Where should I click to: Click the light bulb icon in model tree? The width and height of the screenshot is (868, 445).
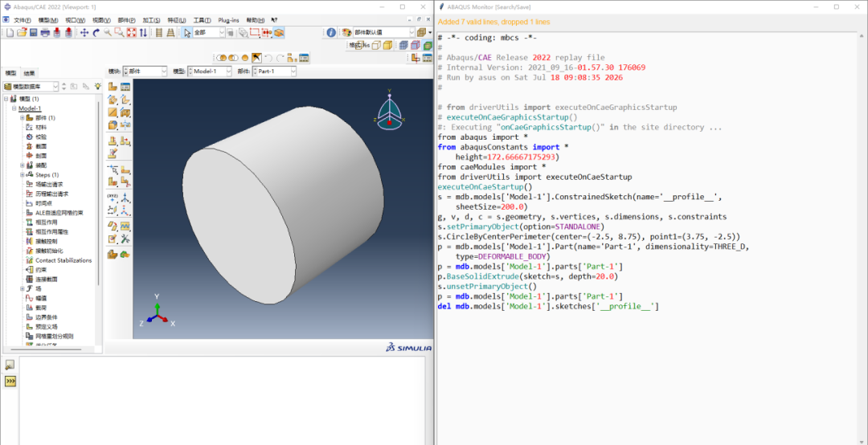[x=97, y=86]
